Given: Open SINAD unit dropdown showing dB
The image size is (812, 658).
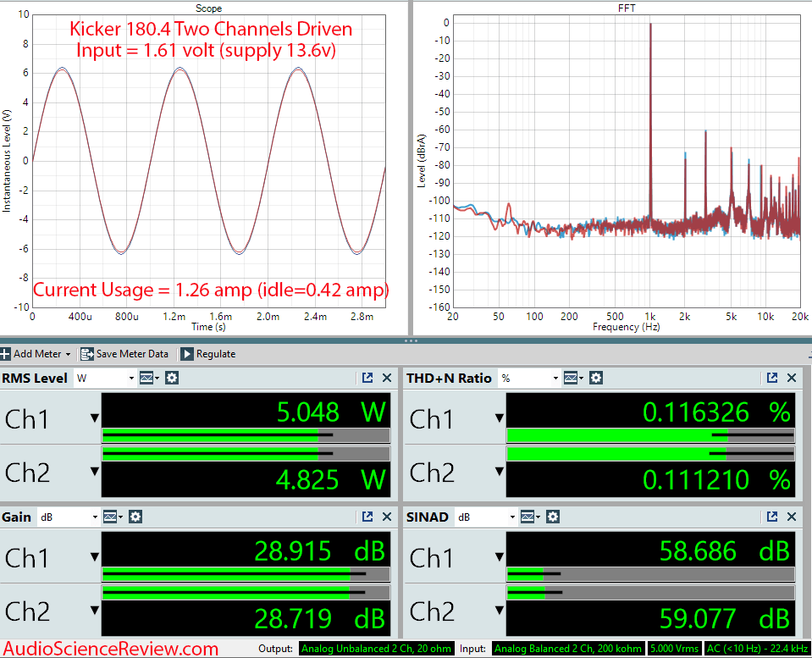Looking at the screenshot, I should tap(486, 517).
